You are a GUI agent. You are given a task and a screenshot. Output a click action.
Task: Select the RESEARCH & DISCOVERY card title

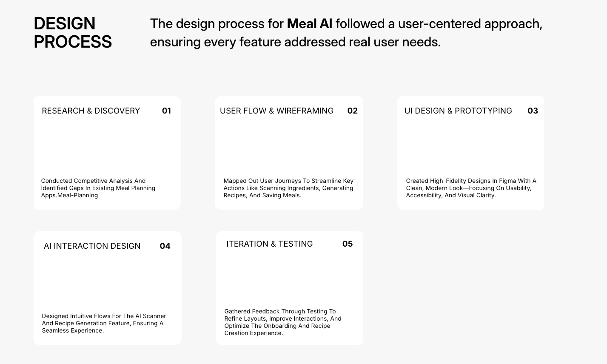coord(91,111)
